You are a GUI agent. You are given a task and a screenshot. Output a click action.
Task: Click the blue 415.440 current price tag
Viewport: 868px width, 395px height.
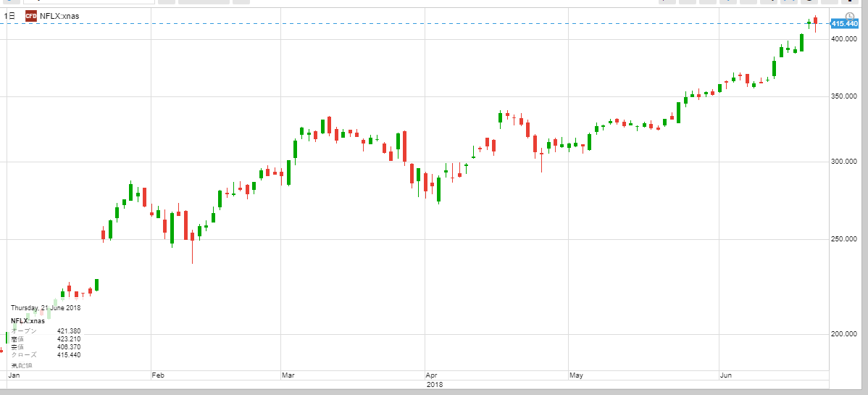(x=845, y=24)
